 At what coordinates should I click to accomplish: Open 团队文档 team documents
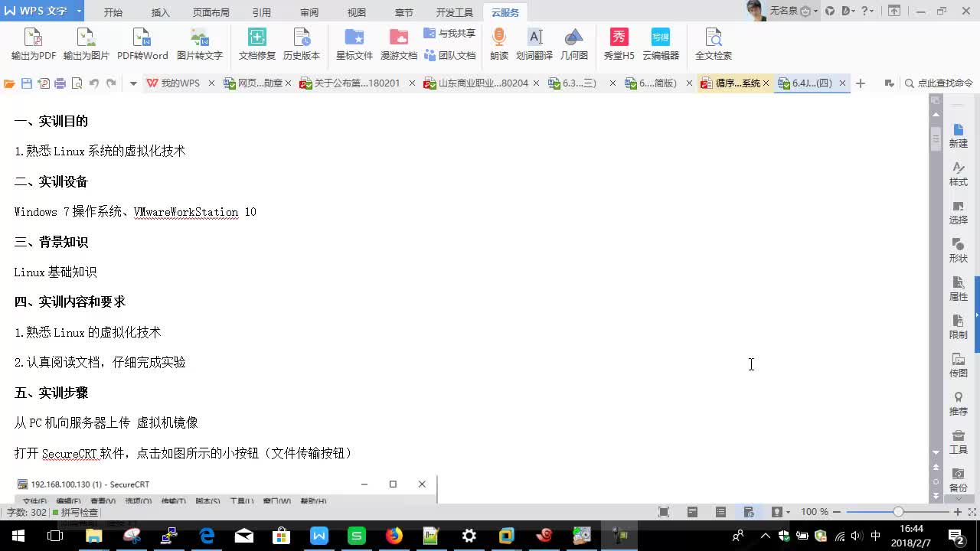coord(449,55)
